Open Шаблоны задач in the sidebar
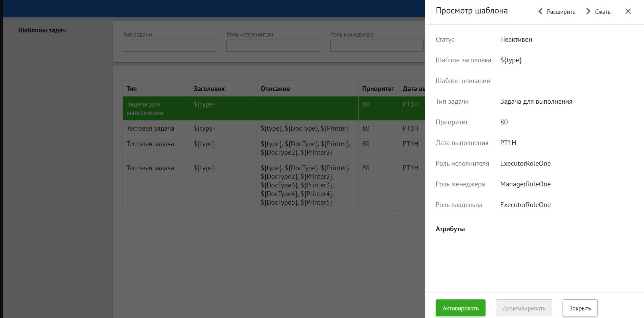The height and width of the screenshot is (318, 644). coord(42,30)
